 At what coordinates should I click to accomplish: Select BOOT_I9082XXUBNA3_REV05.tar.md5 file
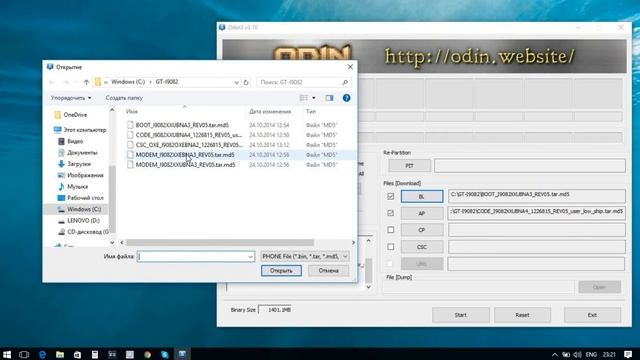pyautogui.click(x=182, y=125)
